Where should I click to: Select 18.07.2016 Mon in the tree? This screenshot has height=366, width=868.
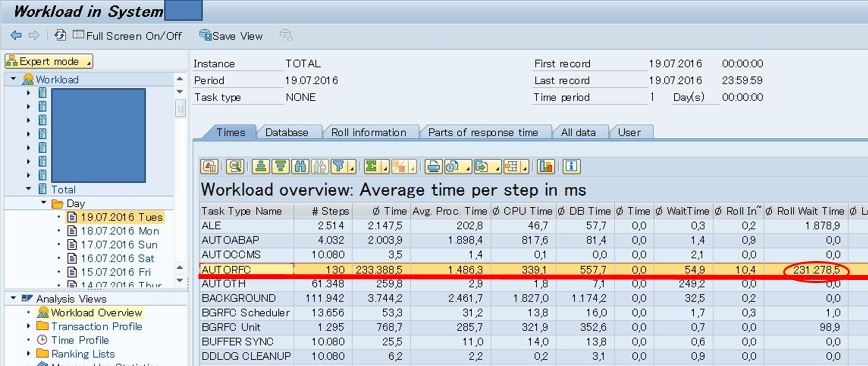click(112, 231)
